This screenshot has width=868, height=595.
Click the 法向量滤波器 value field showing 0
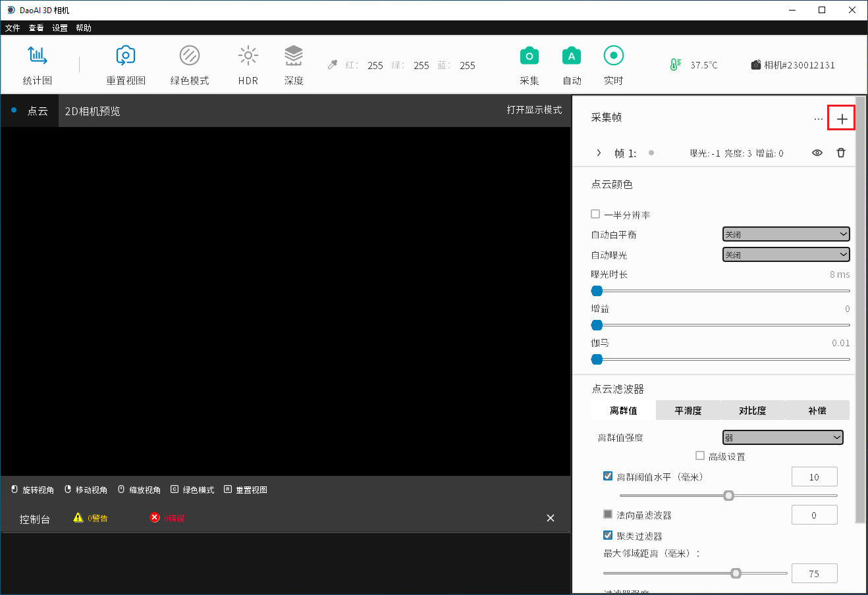tap(814, 515)
